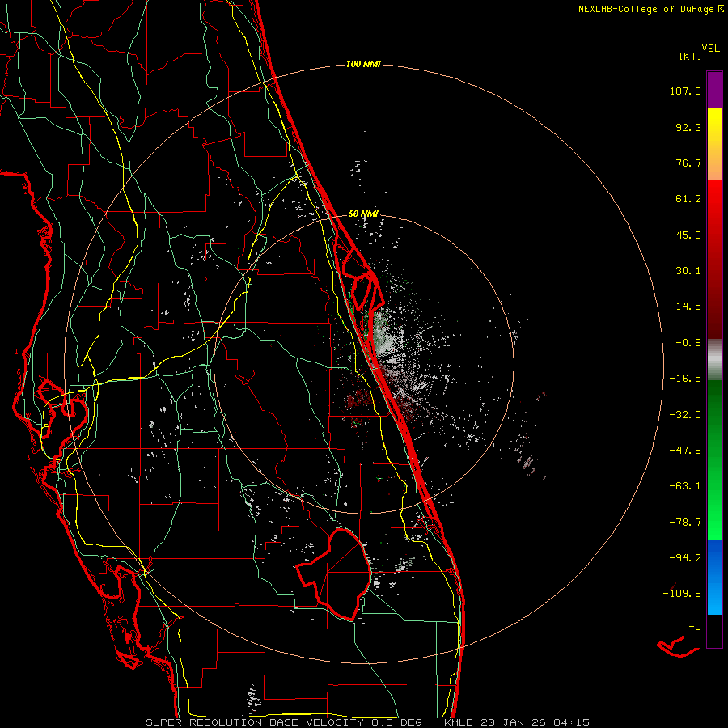This screenshot has height=728, width=728.
Task: Click the 61.2 velocity scale value
Action: [688, 199]
